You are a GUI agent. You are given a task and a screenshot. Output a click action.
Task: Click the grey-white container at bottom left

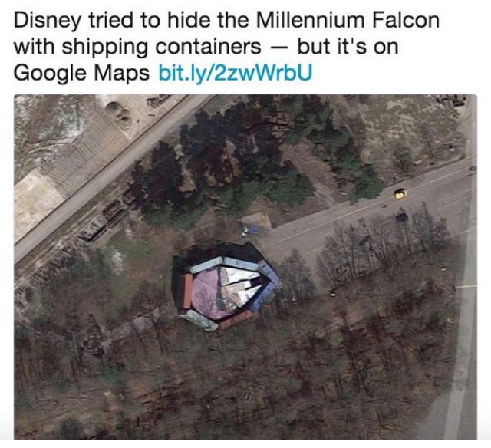[199, 321]
